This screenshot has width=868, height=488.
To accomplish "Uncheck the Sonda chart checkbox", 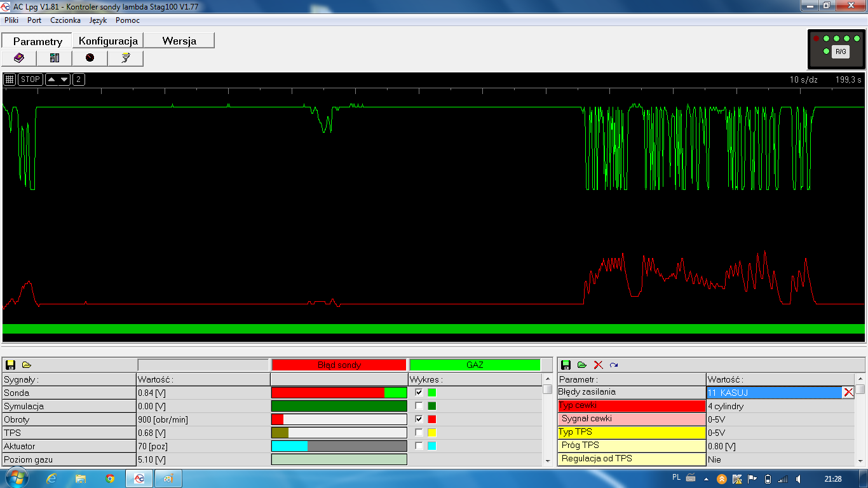I will click(x=419, y=393).
